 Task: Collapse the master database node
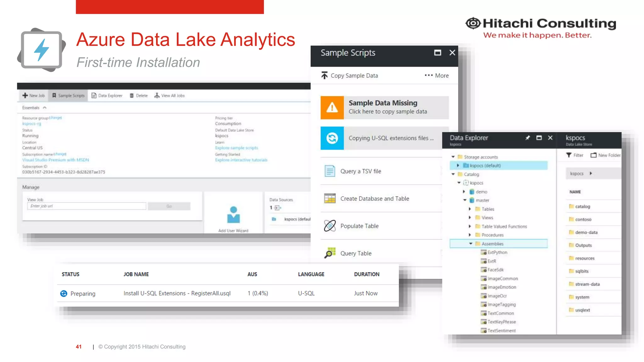(x=465, y=200)
